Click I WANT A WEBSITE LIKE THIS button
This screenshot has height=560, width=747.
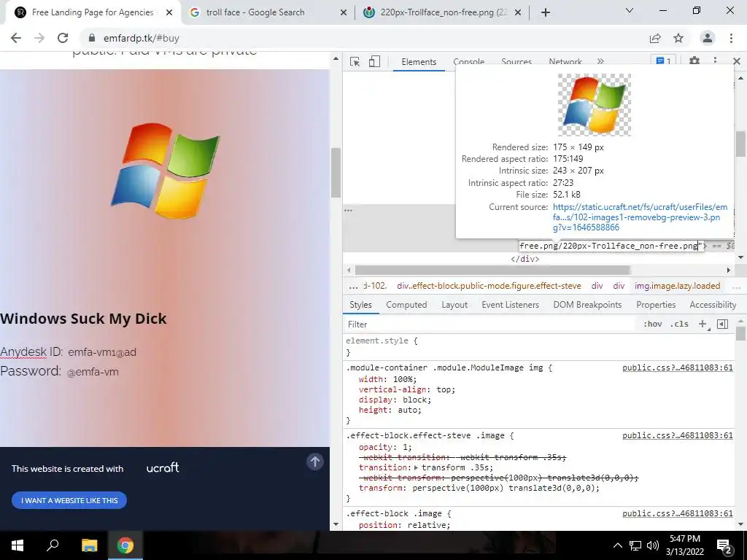pos(69,500)
